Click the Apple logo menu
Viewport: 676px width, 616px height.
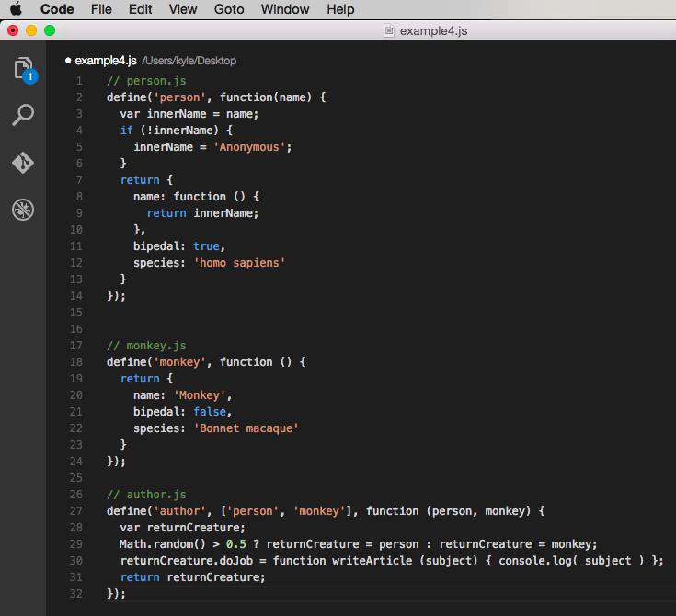coord(16,8)
